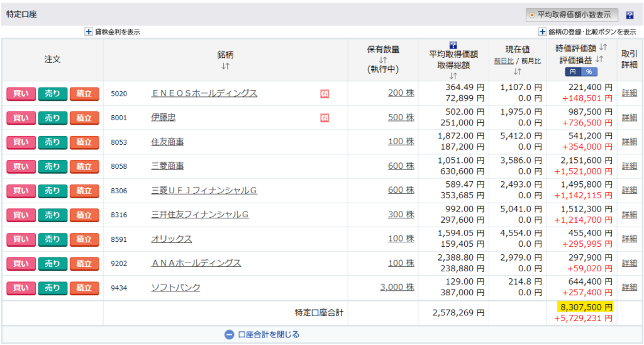Image resolution: width=644 pixels, height=345 pixels.
Task: Click the help icon above 平均取得価額 column
Action: [x=453, y=45]
